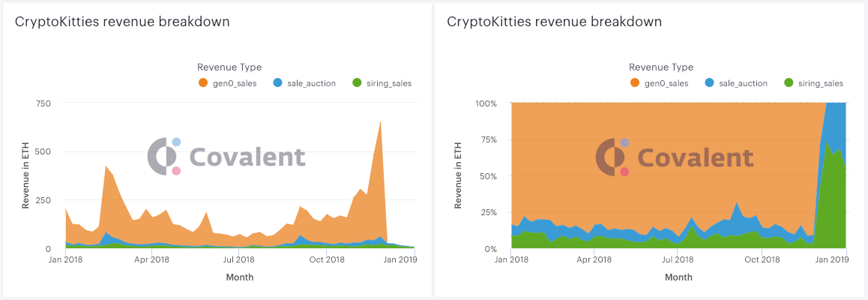Toggle gen0_sales label in right chart legend
The width and height of the screenshot is (868, 300).
[666, 83]
